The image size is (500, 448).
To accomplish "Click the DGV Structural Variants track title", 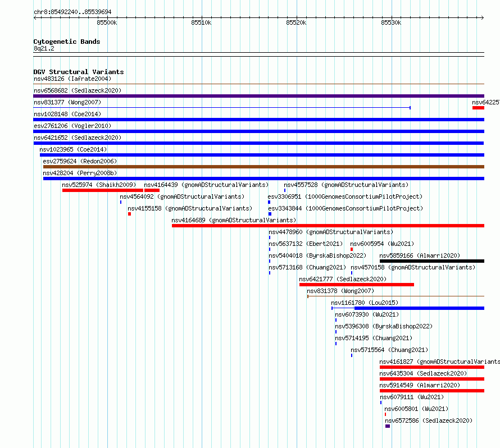I will 79,72.
